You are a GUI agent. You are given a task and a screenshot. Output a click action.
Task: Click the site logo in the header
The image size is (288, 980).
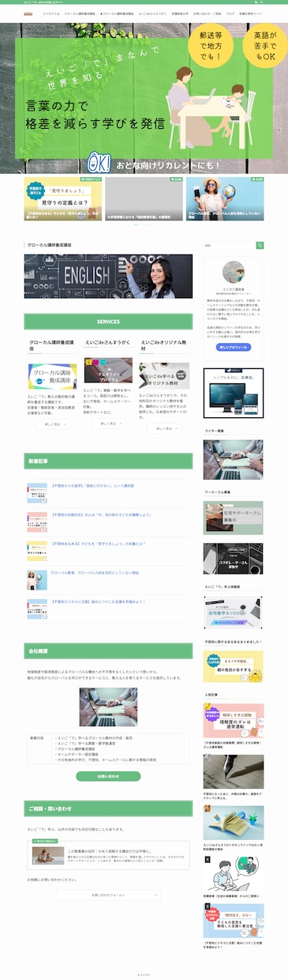[x=28, y=14]
